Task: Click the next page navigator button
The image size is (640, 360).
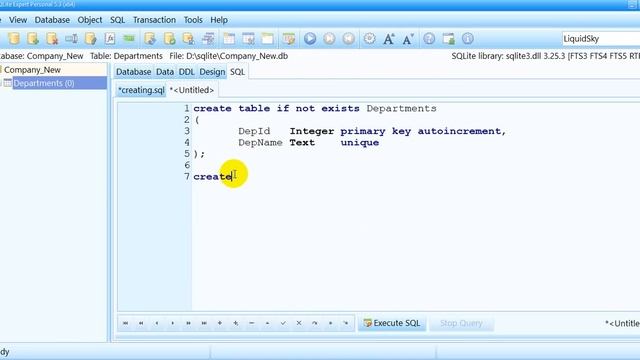Action: click(x=188, y=323)
